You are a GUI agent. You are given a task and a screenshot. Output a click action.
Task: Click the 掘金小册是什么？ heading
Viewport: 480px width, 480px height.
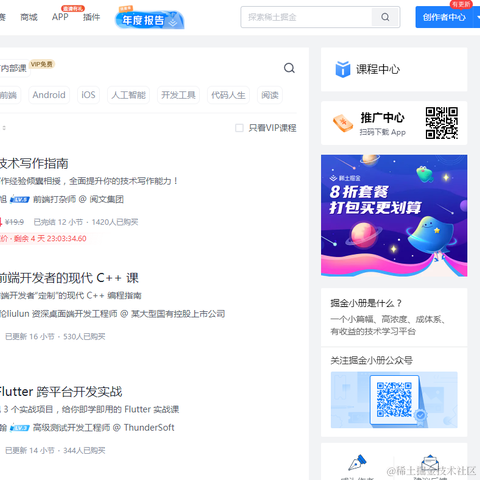(x=366, y=303)
